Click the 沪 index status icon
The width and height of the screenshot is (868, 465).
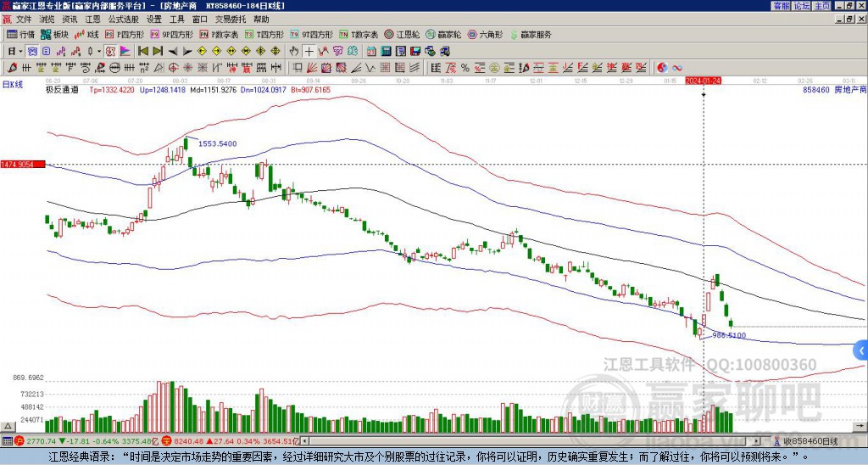(x=19, y=441)
